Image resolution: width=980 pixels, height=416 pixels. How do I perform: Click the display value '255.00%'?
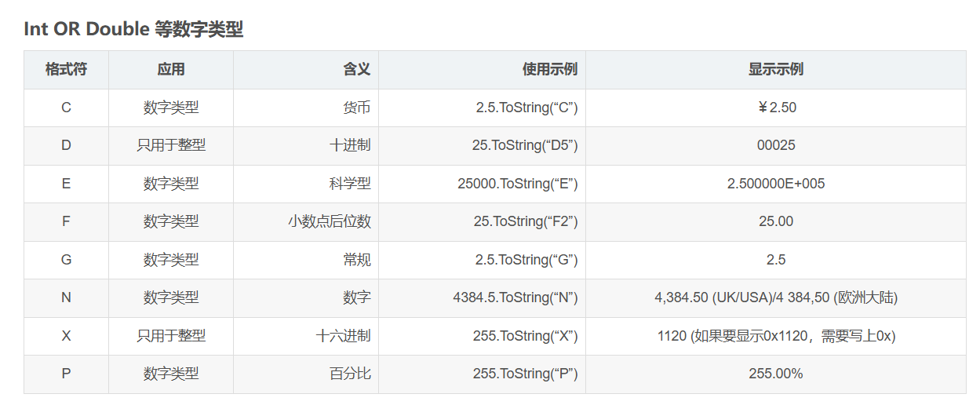(x=776, y=374)
